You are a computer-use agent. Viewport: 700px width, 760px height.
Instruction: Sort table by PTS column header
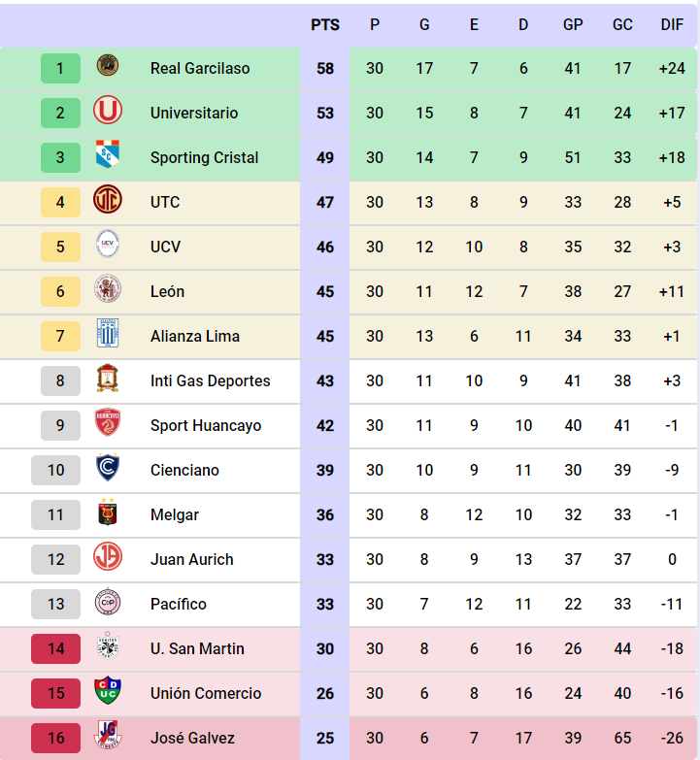coord(325,24)
